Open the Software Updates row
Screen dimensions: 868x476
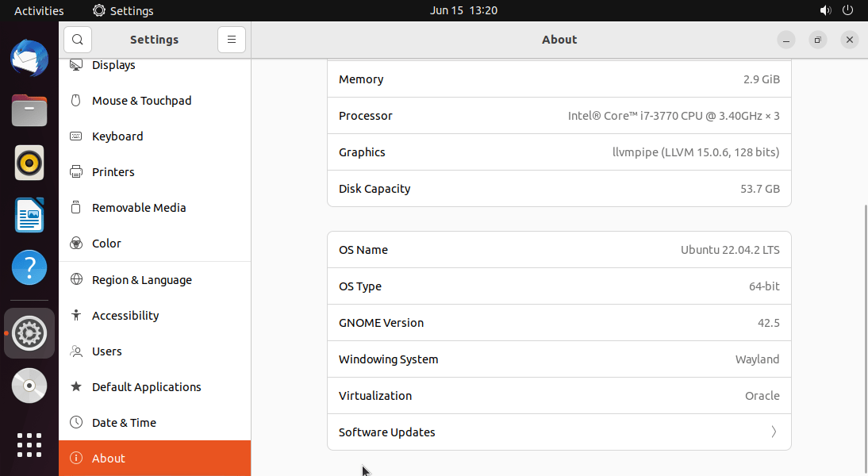[559, 432]
